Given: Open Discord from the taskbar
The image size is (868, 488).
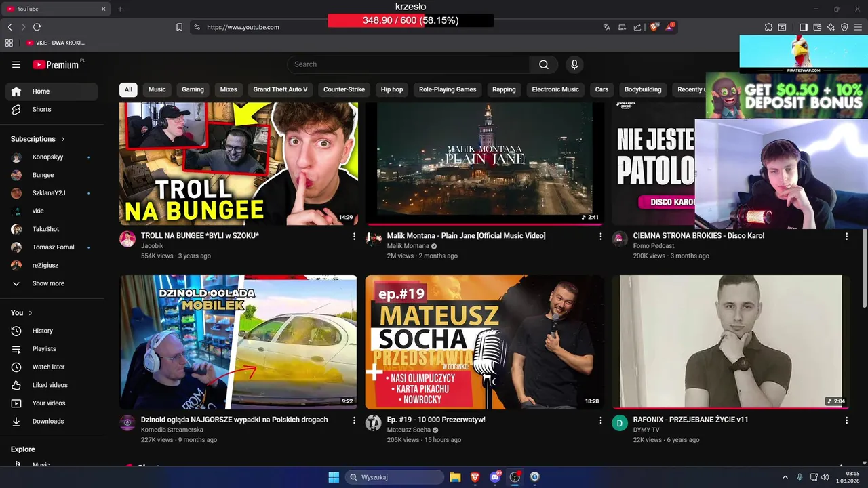Looking at the screenshot, I should [x=495, y=477].
